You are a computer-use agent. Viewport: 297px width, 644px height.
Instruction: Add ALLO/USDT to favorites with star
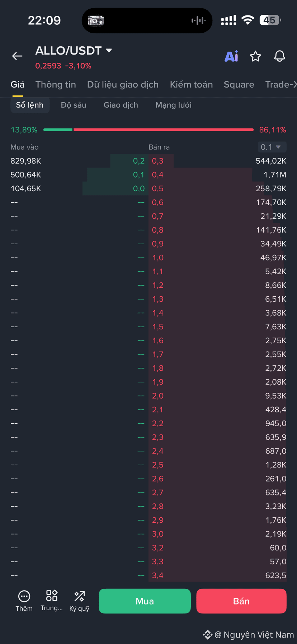click(255, 56)
